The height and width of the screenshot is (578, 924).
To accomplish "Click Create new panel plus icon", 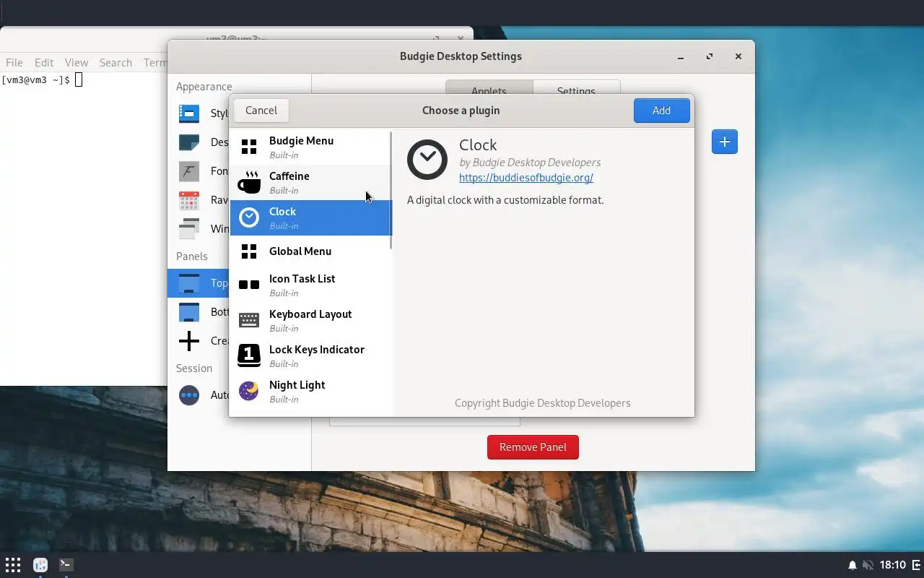I will click(x=189, y=341).
